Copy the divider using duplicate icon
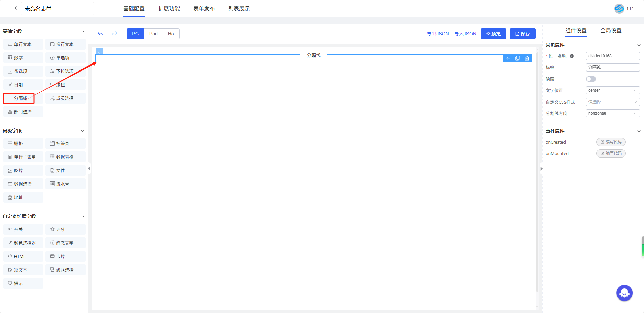 pos(517,58)
